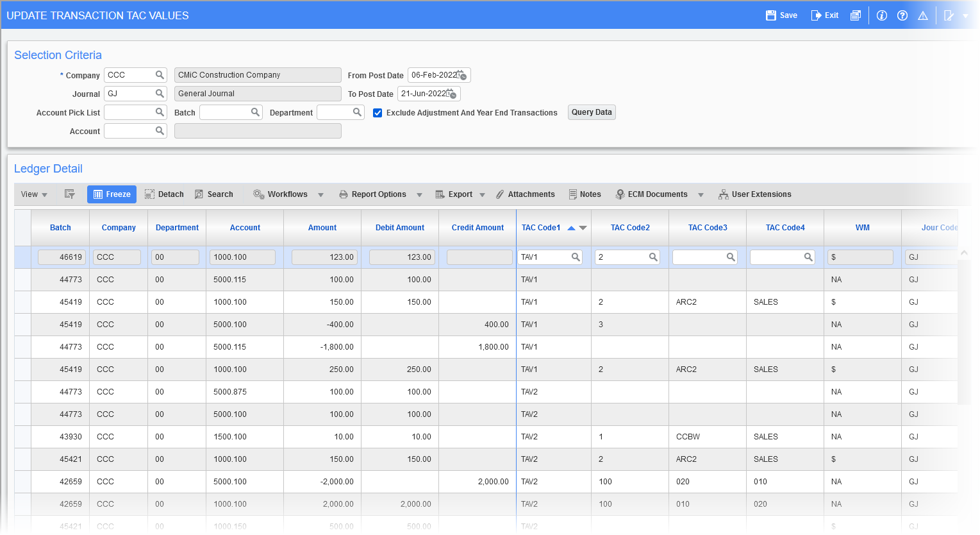Click Exit in the title bar
The image size is (980, 535).
[824, 15]
